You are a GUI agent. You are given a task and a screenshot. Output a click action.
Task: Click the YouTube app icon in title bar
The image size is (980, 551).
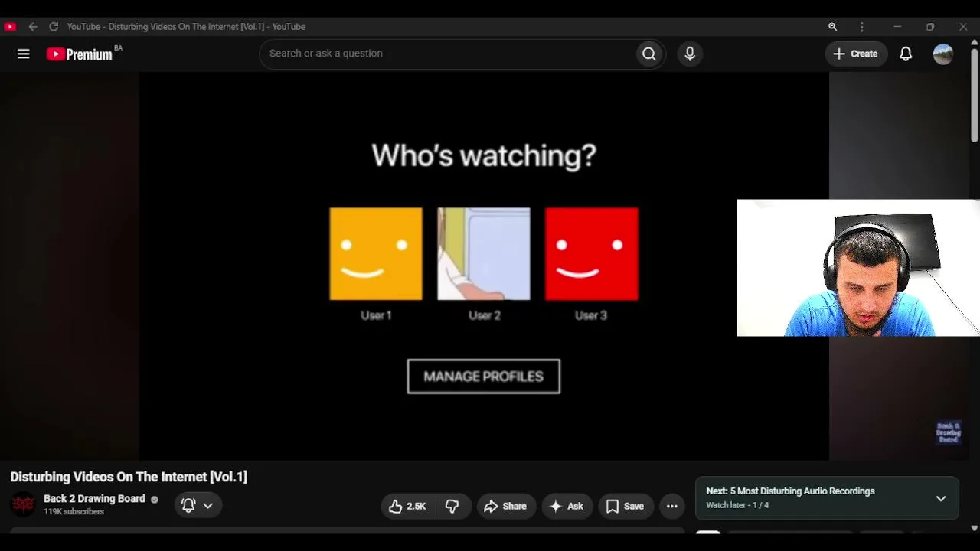click(x=10, y=27)
